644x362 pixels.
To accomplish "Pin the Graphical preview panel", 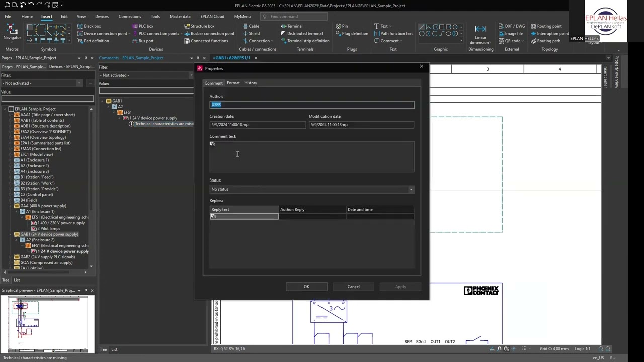I will 85,290.
